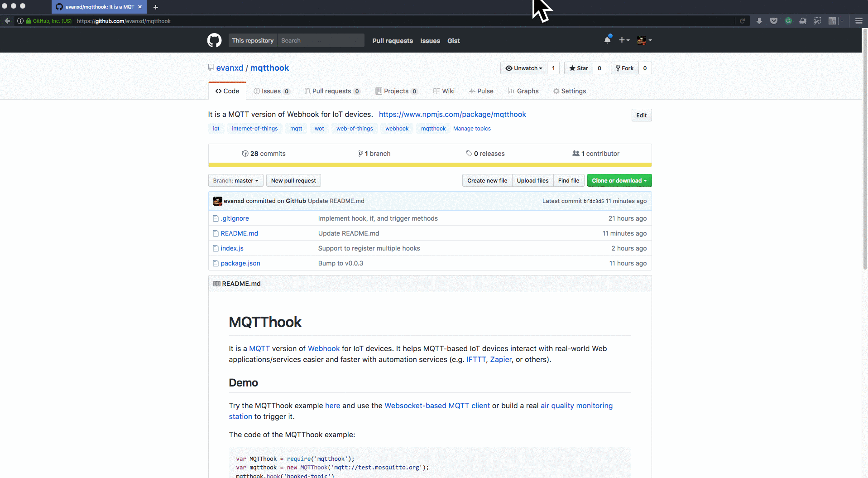Edit the repository description
This screenshot has width=868, height=478.
pyautogui.click(x=642, y=115)
